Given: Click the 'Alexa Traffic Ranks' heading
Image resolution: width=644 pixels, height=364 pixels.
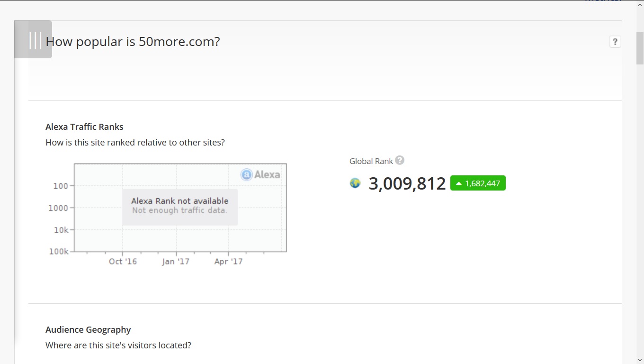Looking at the screenshot, I should [x=84, y=127].
